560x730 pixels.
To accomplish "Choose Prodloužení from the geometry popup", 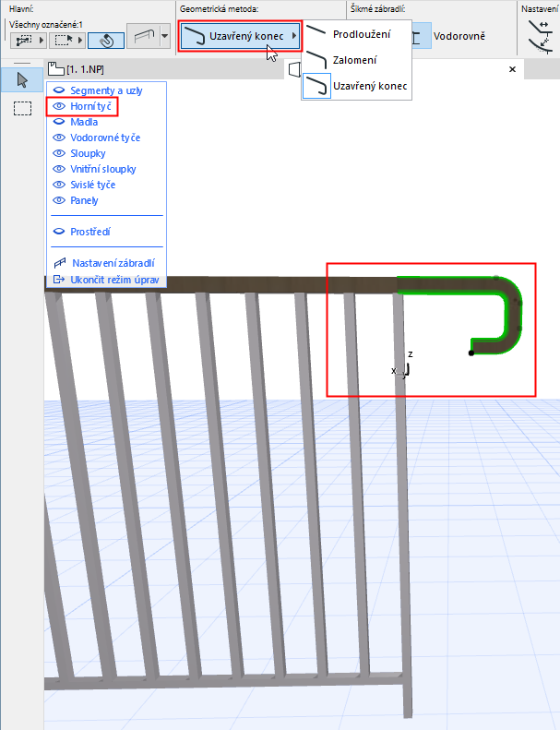I will pos(357,34).
